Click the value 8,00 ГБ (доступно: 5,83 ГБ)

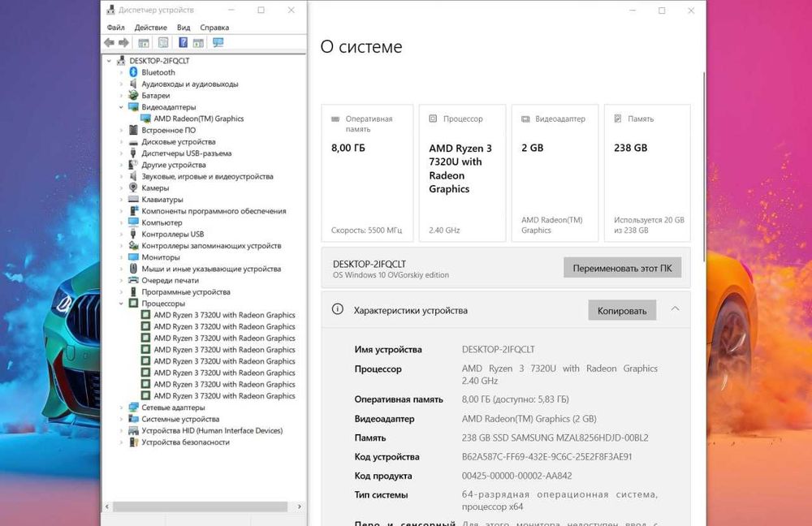pos(516,399)
